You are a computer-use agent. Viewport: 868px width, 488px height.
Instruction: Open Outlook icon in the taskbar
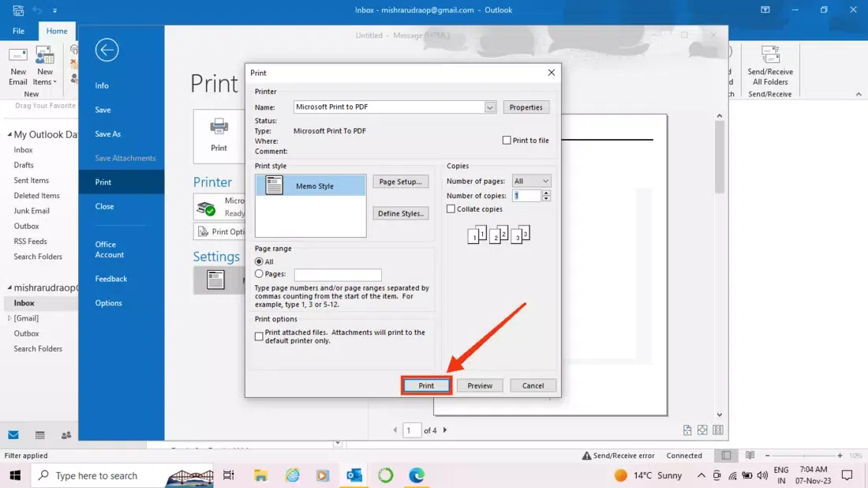[354, 475]
